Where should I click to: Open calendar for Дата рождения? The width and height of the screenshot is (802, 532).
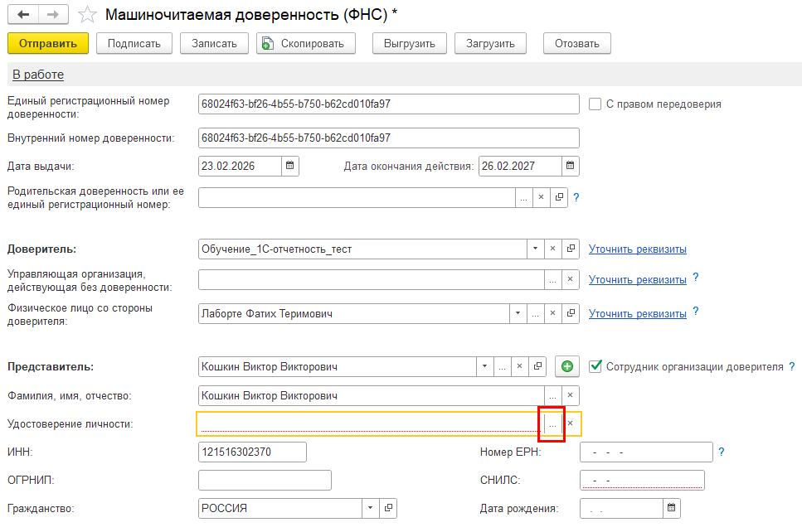click(x=672, y=508)
